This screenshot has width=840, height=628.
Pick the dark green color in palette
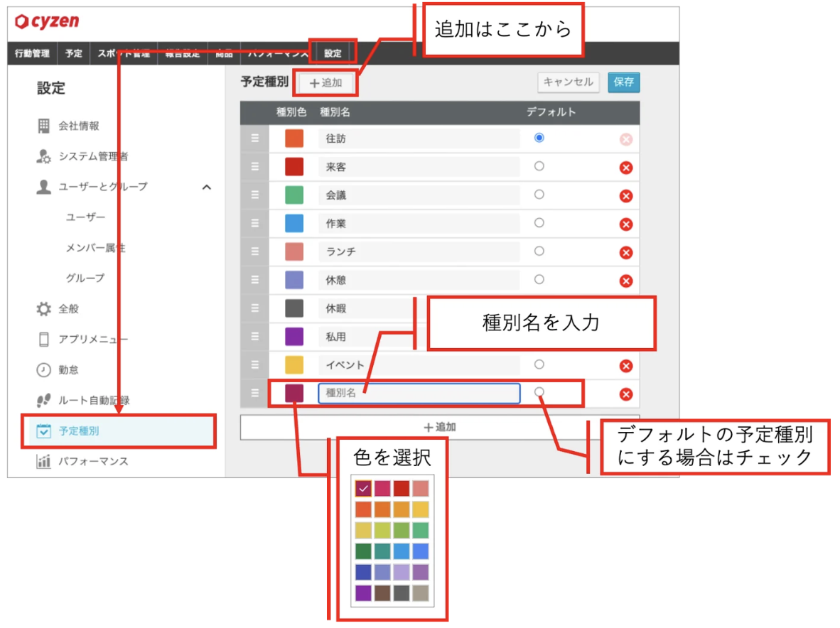363,551
